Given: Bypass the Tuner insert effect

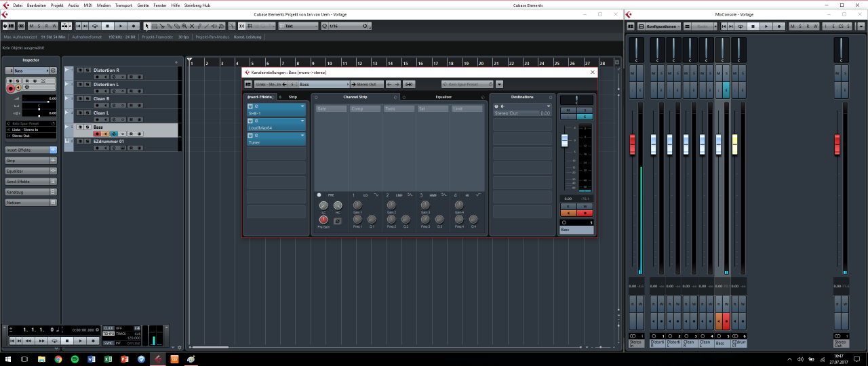Looking at the screenshot, I should (x=250, y=136).
